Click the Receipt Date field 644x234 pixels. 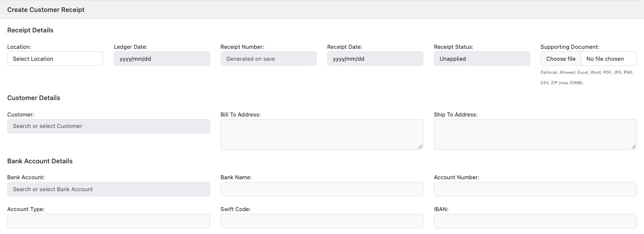click(x=375, y=59)
